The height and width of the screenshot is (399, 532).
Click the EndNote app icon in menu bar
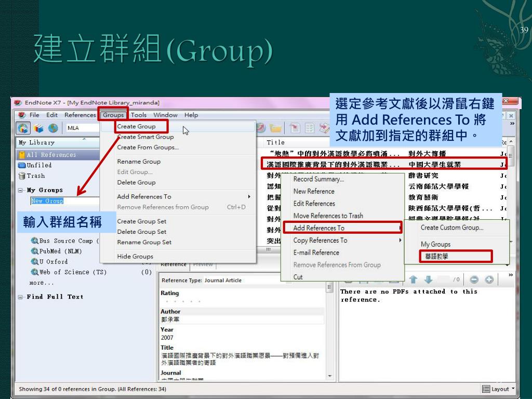click(x=22, y=115)
